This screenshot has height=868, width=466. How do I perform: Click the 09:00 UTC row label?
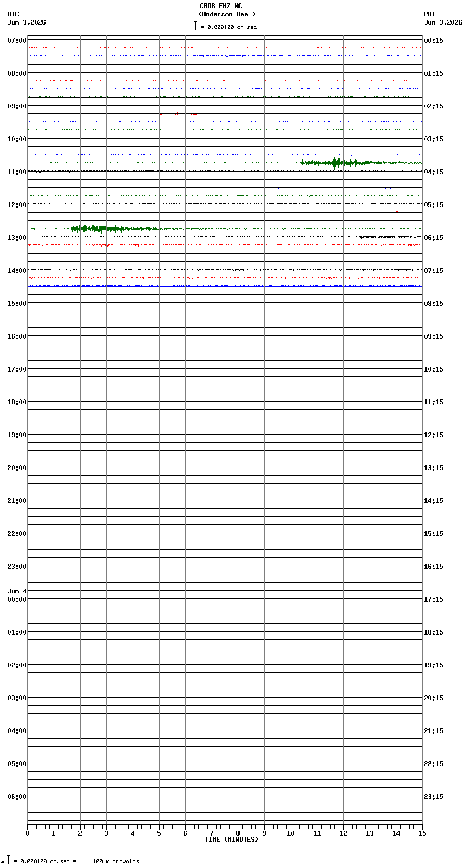pyautogui.click(x=17, y=106)
